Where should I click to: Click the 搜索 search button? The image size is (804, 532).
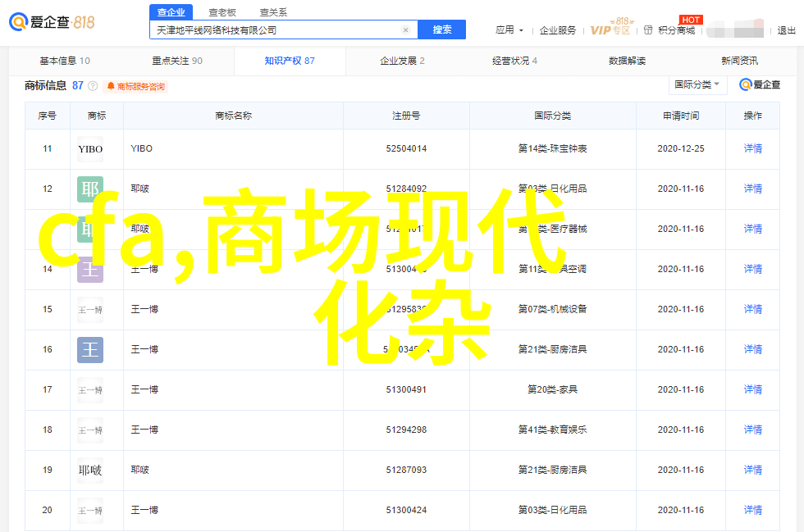point(442,30)
